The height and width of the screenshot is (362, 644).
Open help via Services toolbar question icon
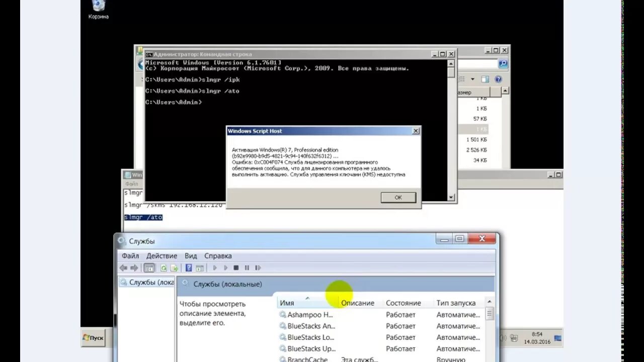[x=189, y=268]
